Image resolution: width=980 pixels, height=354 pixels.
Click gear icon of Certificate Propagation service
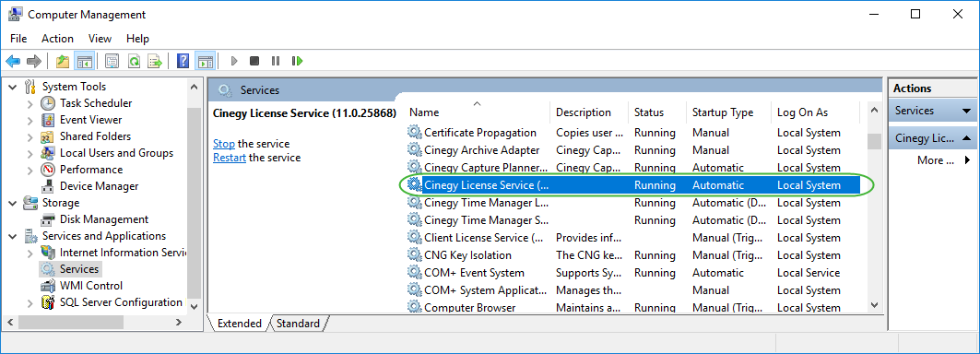[414, 132]
